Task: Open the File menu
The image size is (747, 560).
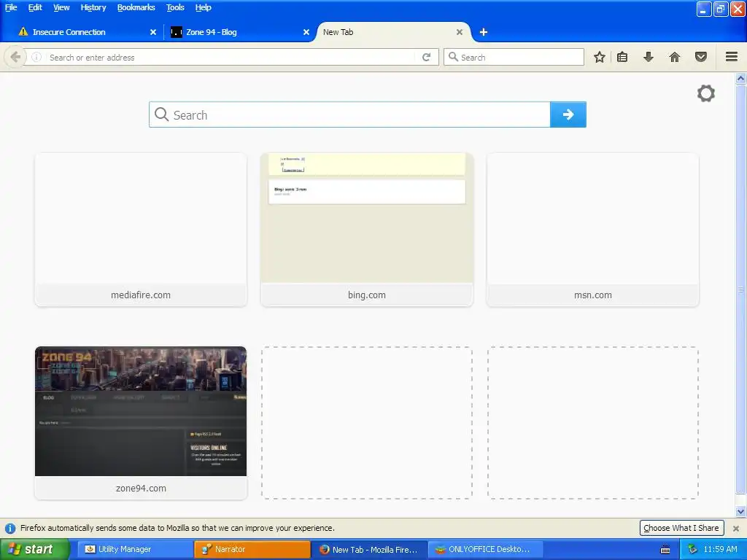Action: 11,7
